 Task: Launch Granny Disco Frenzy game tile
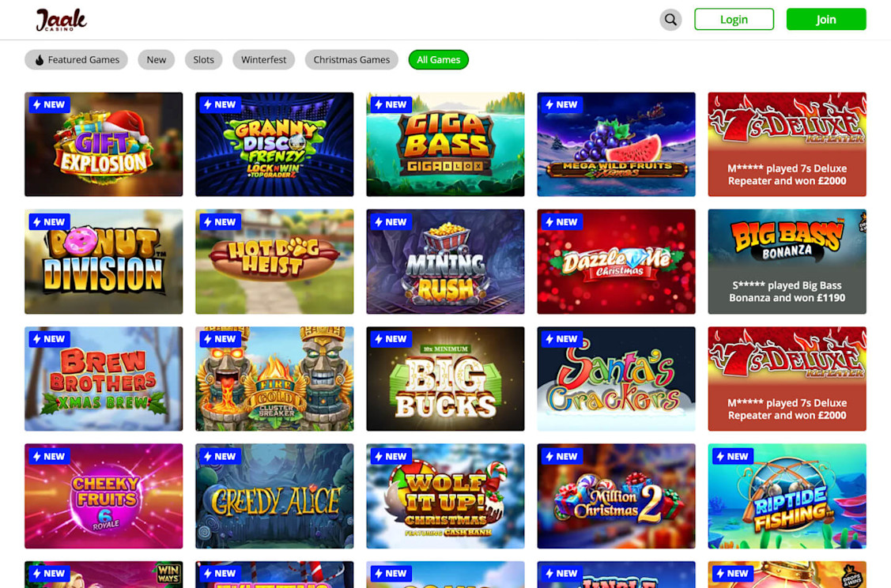pos(274,145)
